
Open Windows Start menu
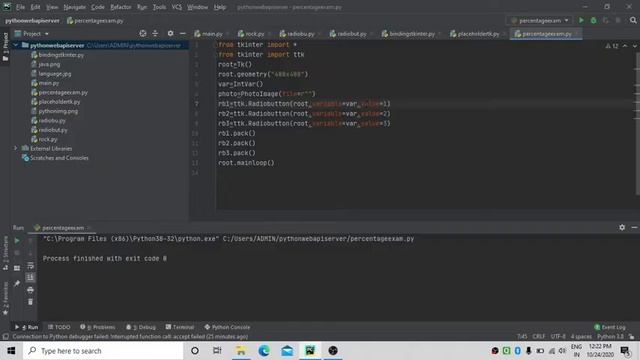(11, 351)
